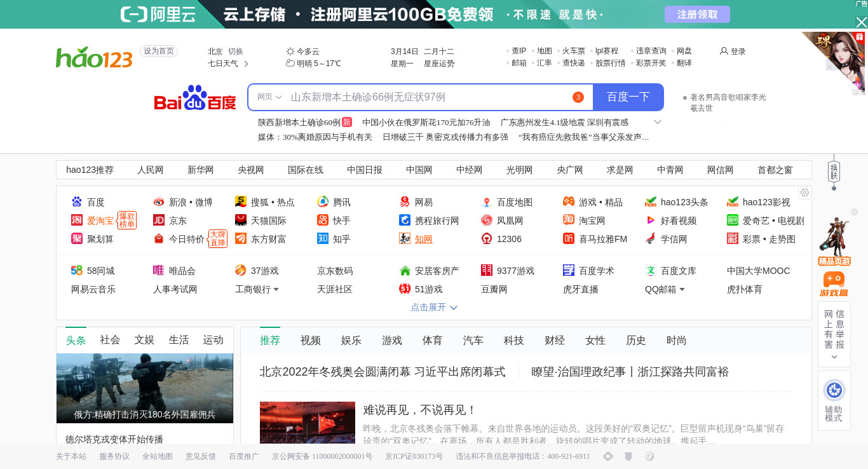This screenshot has width=868, height=469.
Task: Select the 财经 feed tab
Action: click(555, 341)
